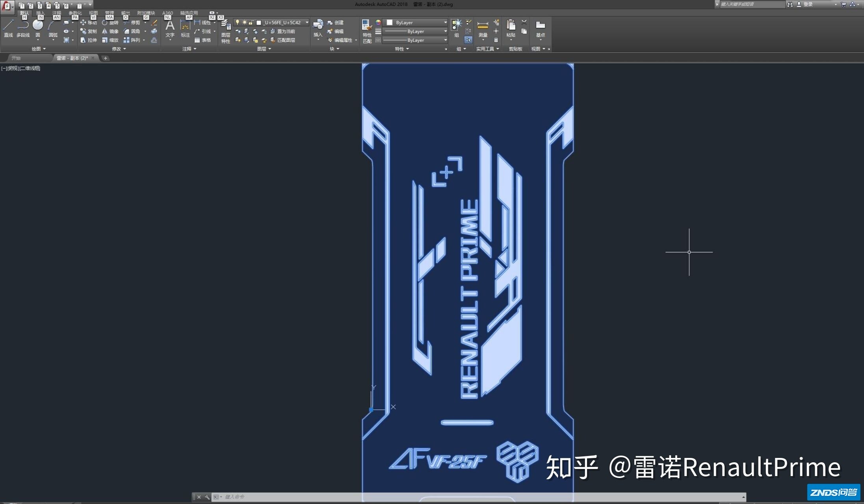This screenshot has height=504, width=864.
Task: Click the layer color white swatch
Action: (x=259, y=22)
